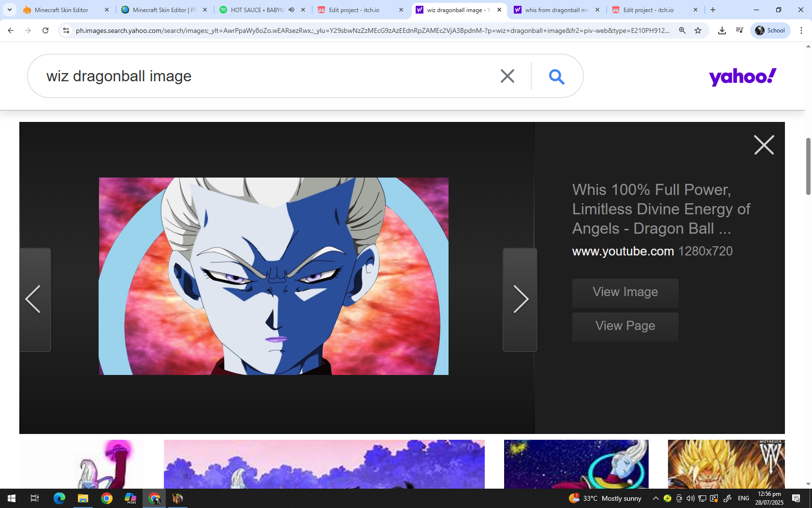The height and width of the screenshot is (508, 812).
Task: Open Microsoft 365 taskbar icon
Action: coord(130,498)
